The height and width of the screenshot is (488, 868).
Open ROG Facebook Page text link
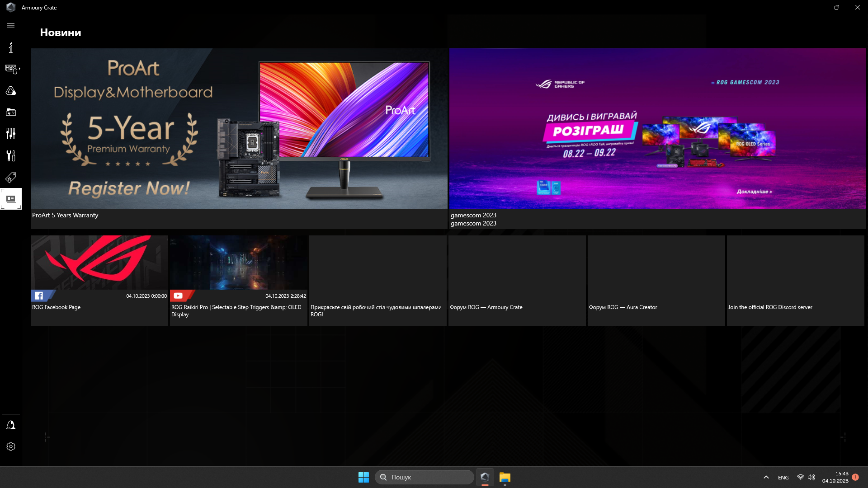[56, 307]
